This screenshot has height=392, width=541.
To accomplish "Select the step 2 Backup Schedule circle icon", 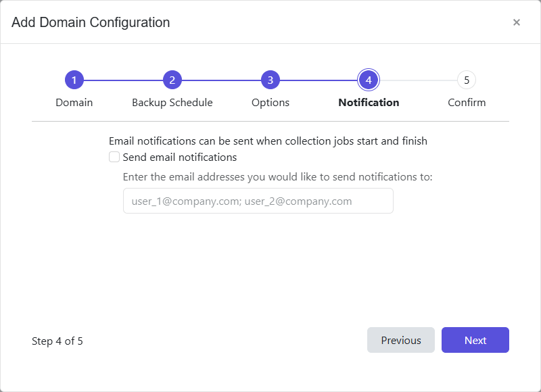I will pos(172,79).
